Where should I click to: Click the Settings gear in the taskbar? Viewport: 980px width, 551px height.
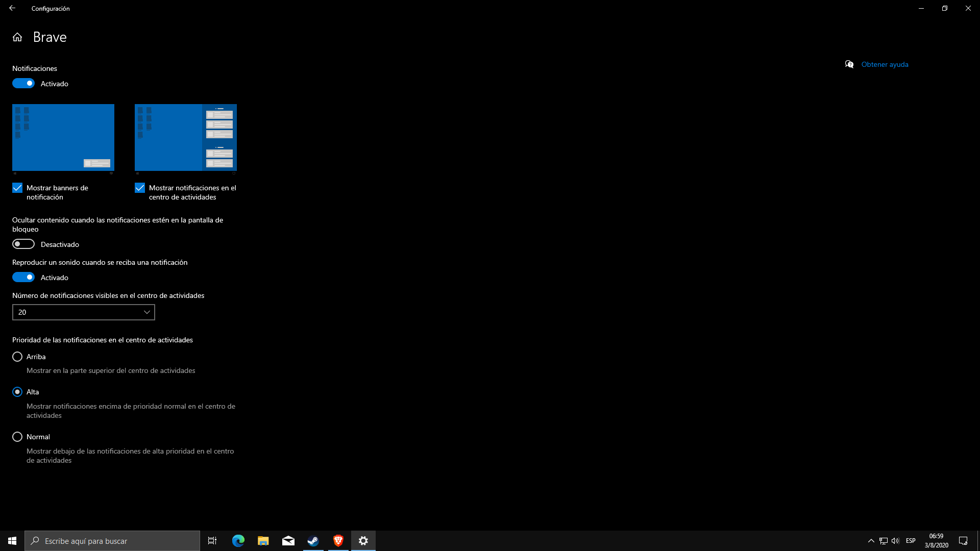tap(363, 541)
